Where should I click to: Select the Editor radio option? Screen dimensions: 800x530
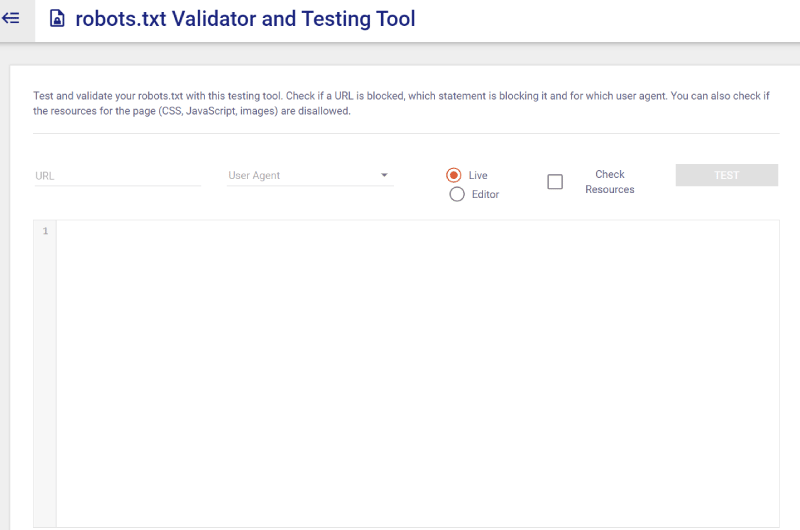point(457,194)
